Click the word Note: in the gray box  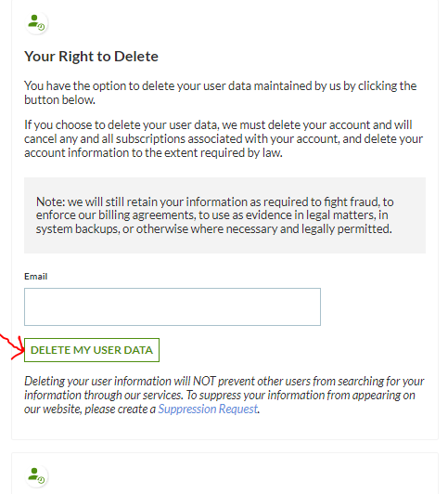click(x=50, y=201)
